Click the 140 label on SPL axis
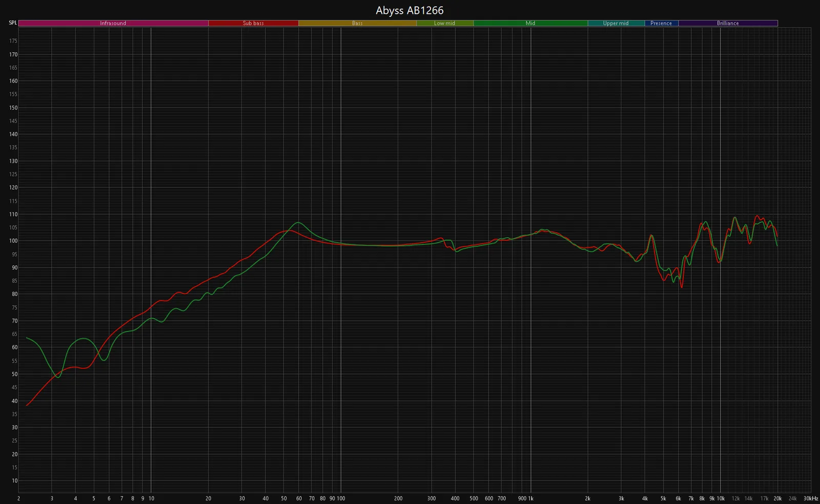This screenshot has height=504, width=820. (x=13, y=134)
